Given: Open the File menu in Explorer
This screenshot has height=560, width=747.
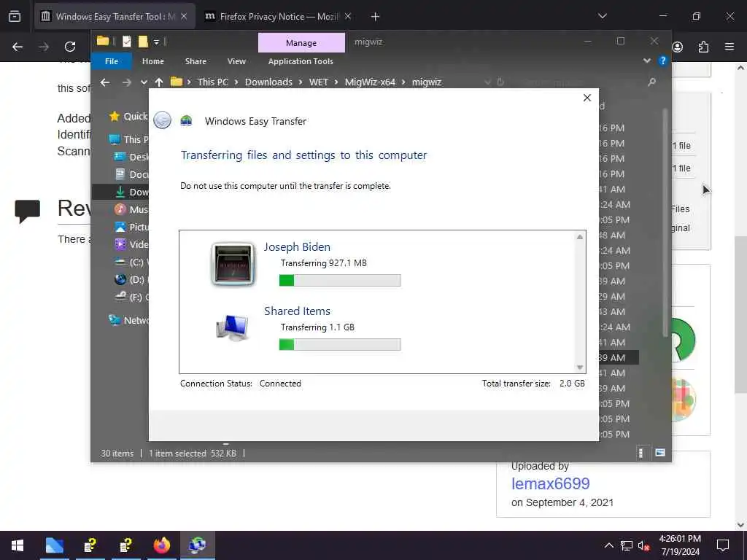Looking at the screenshot, I should click(x=112, y=61).
